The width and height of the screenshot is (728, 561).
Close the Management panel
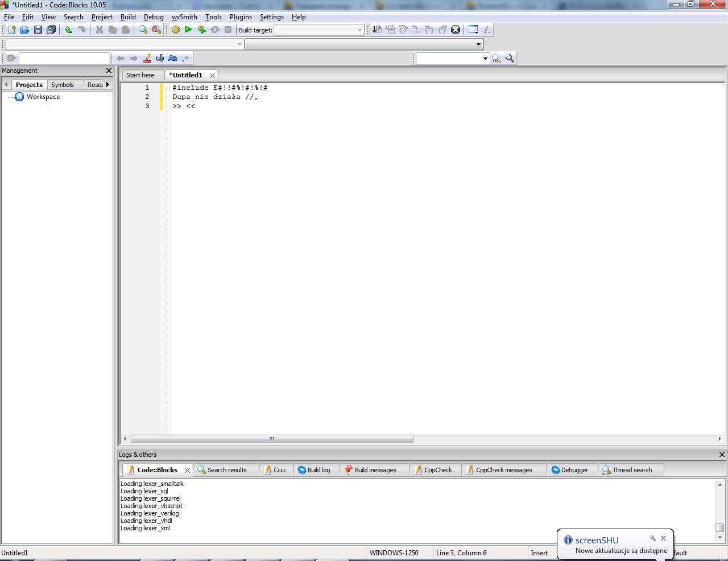pos(109,71)
